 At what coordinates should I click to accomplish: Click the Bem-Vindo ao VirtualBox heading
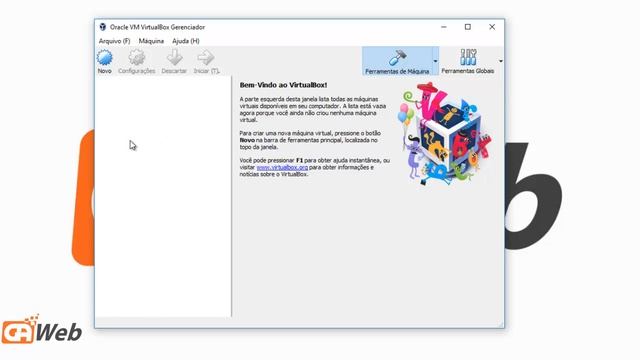[x=283, y=85]
